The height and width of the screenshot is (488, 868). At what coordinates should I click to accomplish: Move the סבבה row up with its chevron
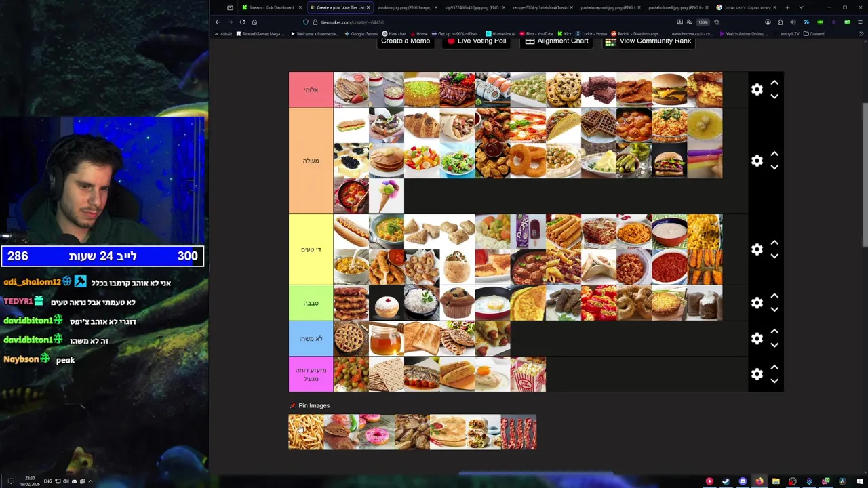click(x=774, y=296)
